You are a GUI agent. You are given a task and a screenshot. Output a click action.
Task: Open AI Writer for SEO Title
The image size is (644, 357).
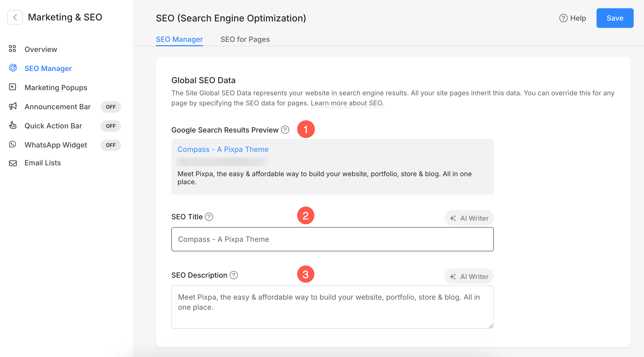pyautogui.click(x=469, y=218)
